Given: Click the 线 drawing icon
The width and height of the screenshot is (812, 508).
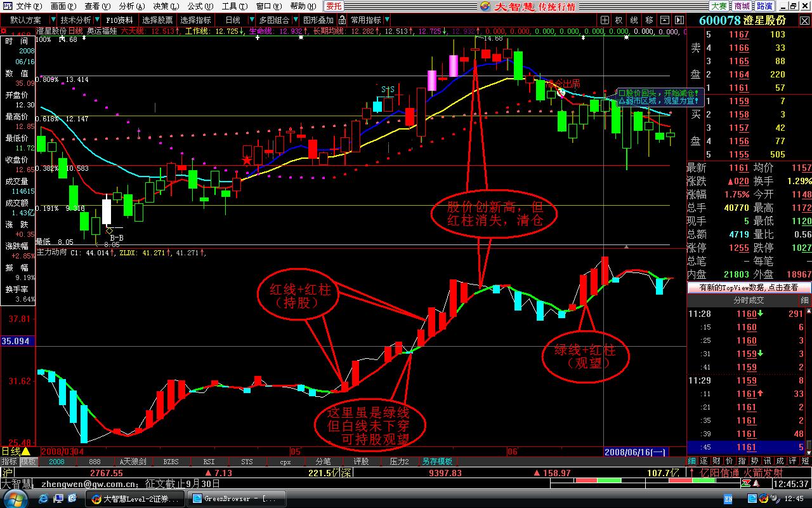Looking at the screenshot, I should click(634, 20).
